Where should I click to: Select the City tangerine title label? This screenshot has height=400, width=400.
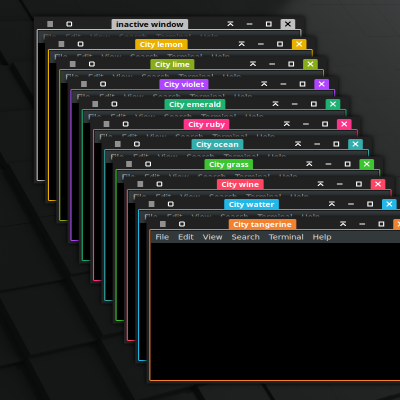(262, 224)
